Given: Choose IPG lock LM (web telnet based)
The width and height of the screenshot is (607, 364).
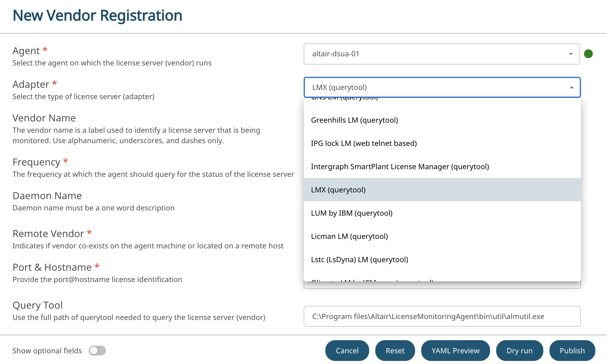Looking at the screenshot, I should click(364, 143).
